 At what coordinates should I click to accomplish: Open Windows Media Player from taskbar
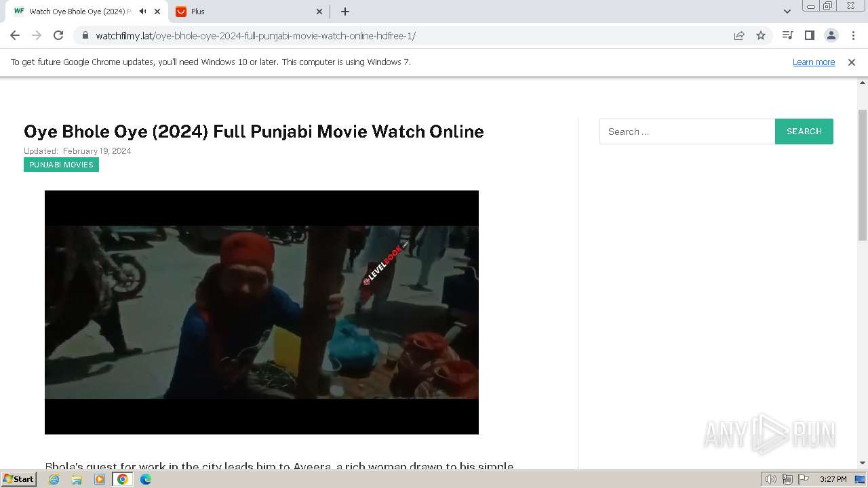point(100,479)
